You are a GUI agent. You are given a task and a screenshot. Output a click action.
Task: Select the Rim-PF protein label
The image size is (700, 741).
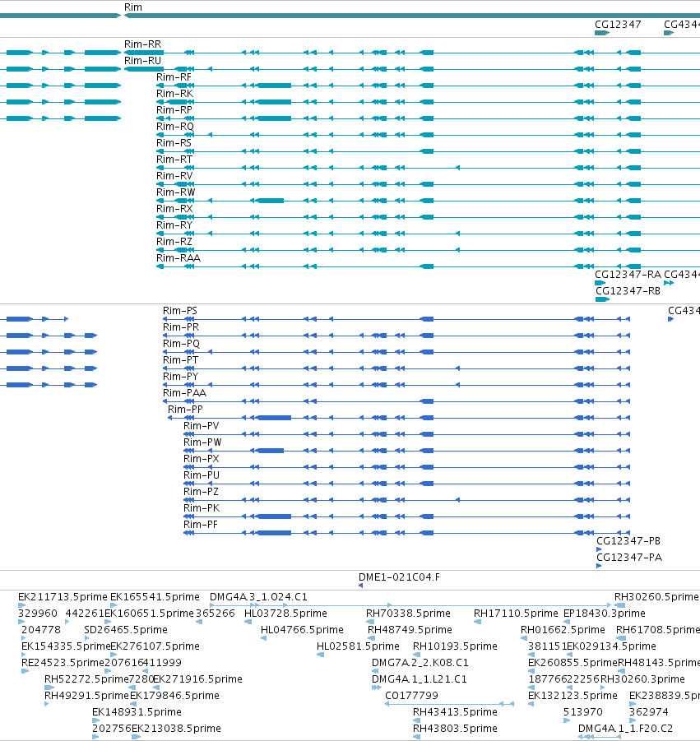coord(201,525)
